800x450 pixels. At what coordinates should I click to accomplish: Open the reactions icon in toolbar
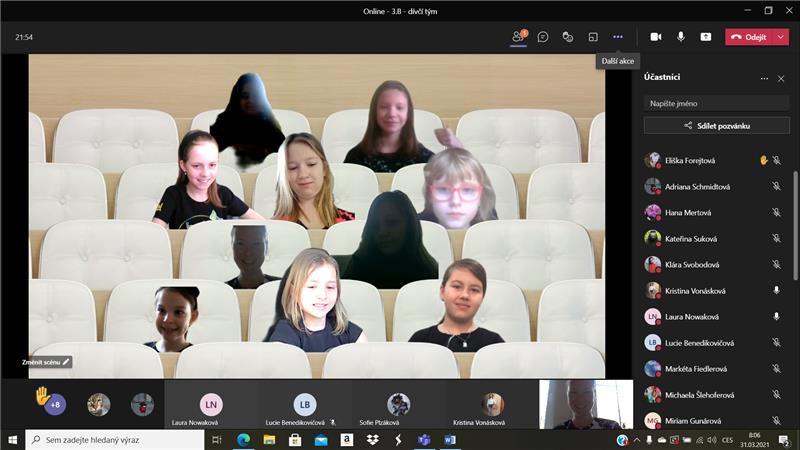[x=568, y=37]
